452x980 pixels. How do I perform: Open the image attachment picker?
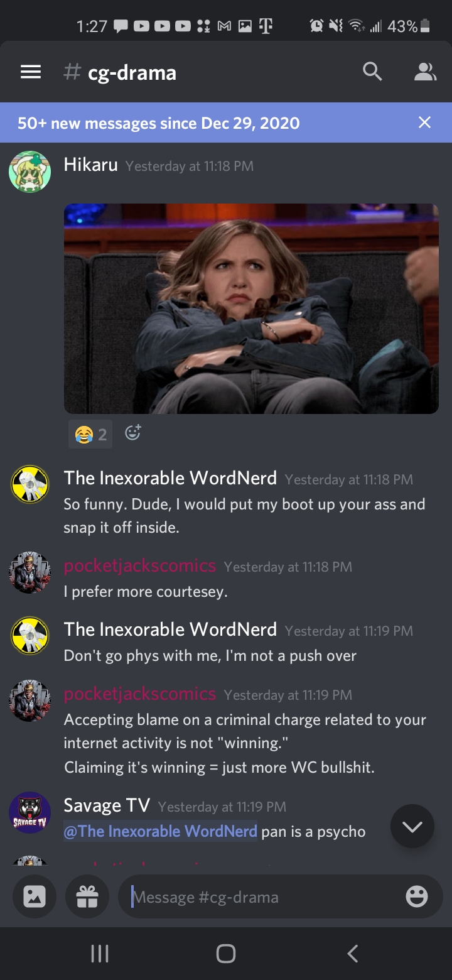35,896
